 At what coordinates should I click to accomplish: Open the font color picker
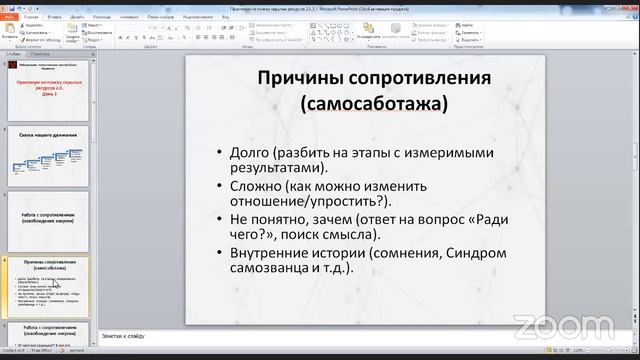click(x=184, y=38)
